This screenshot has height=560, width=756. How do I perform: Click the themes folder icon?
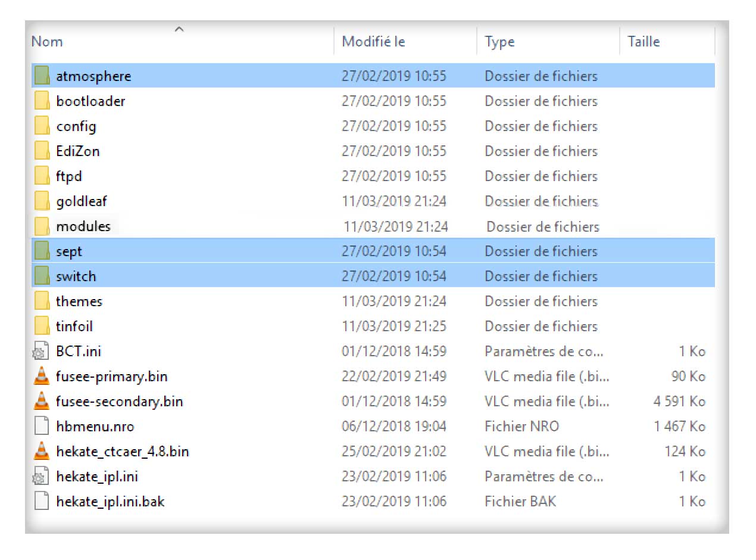coord(41,301)
